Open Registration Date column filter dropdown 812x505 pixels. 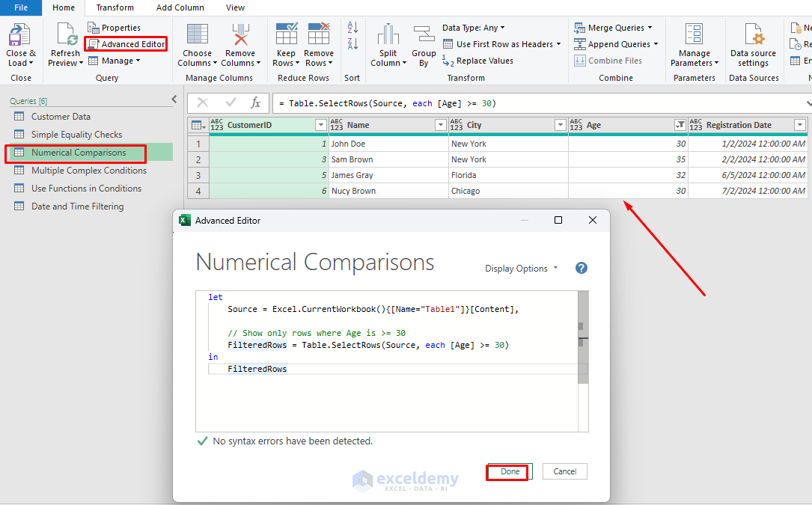pyautogui.click(x=799, y=125)
